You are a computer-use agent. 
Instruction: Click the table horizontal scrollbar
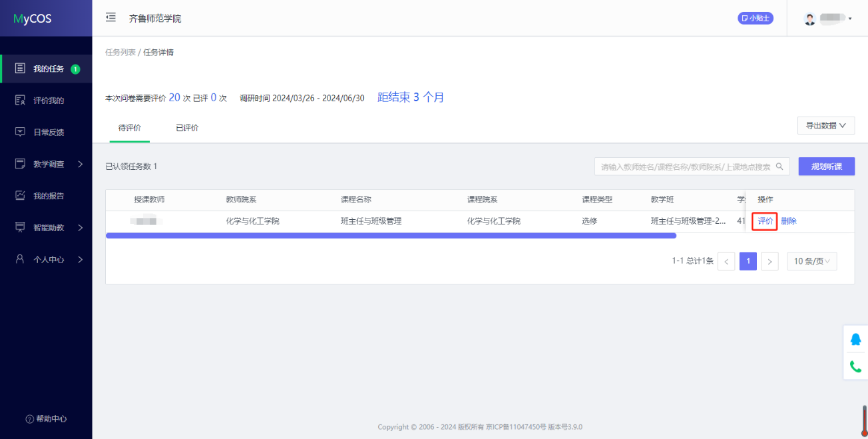point(391,236)
